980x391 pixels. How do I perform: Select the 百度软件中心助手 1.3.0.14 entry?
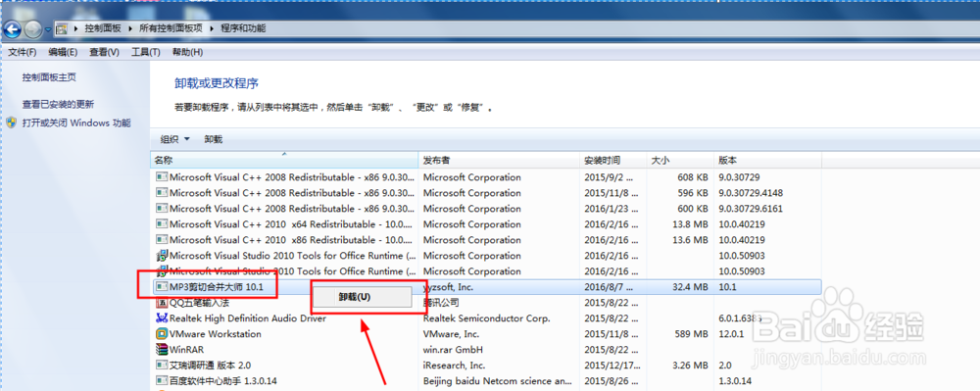pyautogui.click(x=223, y=381)
